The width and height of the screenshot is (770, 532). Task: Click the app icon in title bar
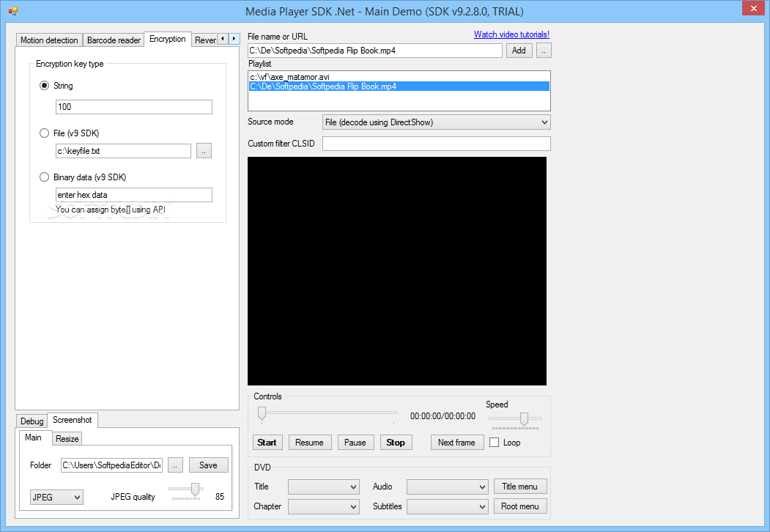point(12,11)
